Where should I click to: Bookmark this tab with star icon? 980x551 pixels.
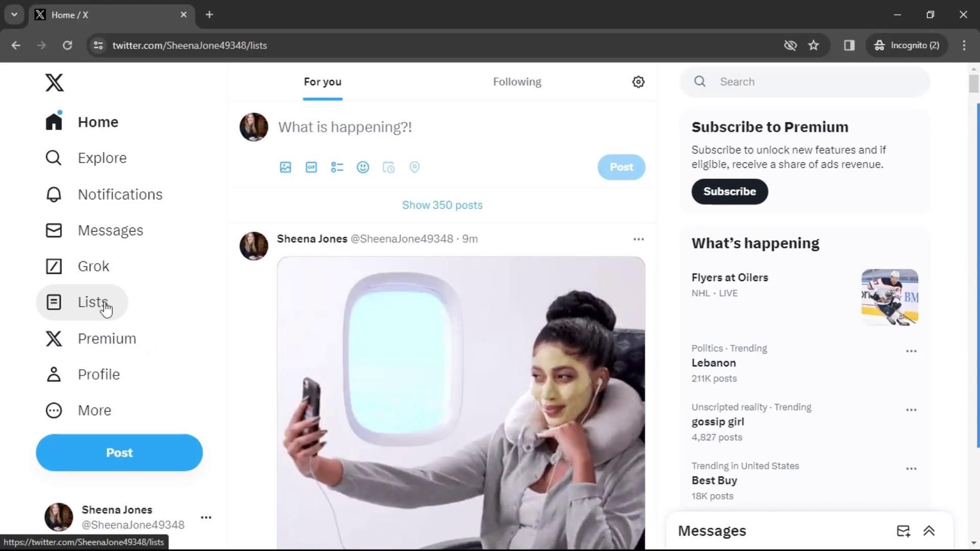tap(814, 45)
